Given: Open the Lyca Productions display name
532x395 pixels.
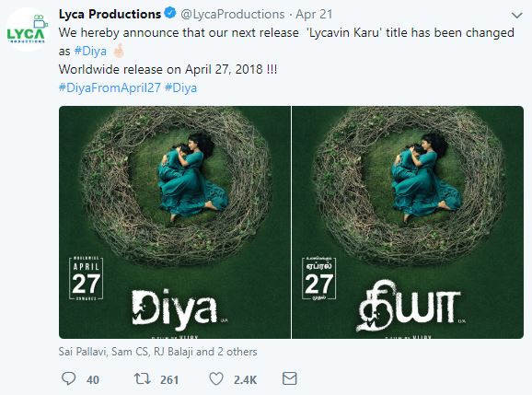Looking at the screenshot, I should click(110, 14).
